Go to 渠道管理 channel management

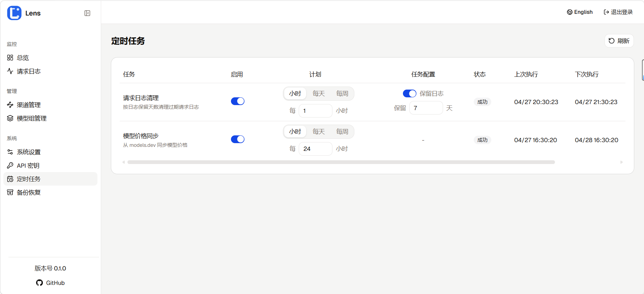[x=29, y=105]
